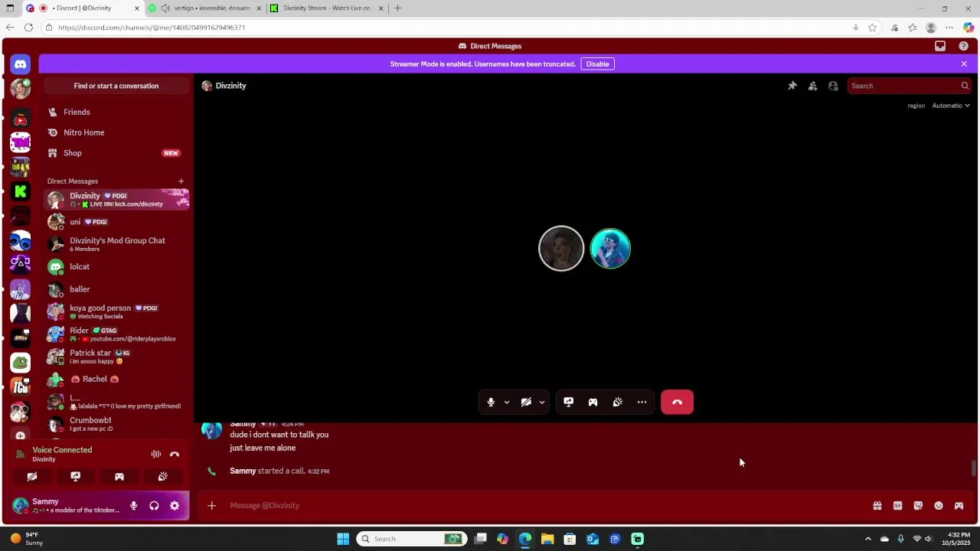This screenshot has height=551, width=980.
Task: Open soundboard from voice panel
Action: [x=163, y=477]
